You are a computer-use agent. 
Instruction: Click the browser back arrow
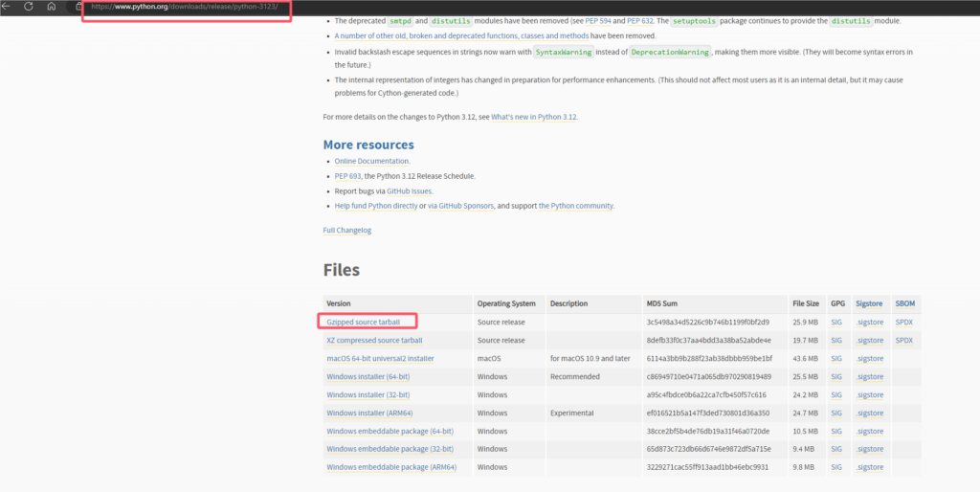[x=7, y=7]
